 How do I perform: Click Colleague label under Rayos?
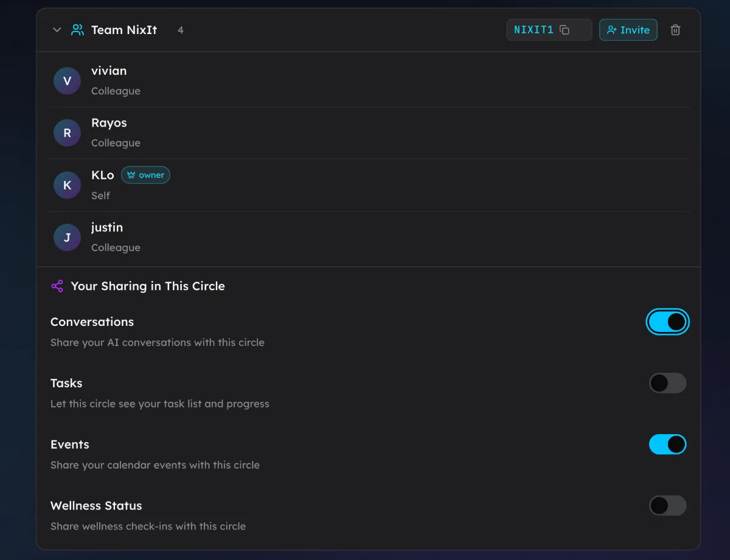[x=116, y=143]
